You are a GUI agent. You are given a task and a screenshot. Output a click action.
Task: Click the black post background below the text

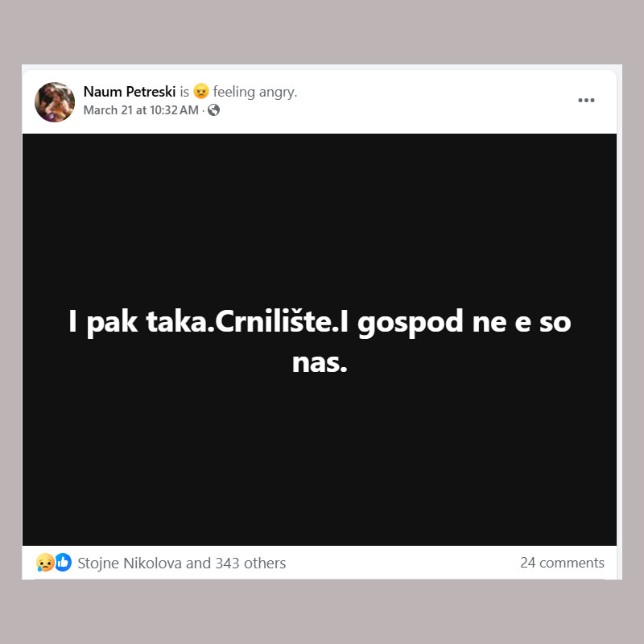pos(320,460)
